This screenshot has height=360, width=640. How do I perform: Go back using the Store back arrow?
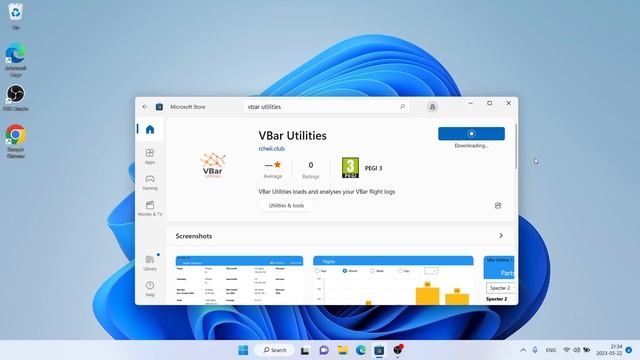(145, 107)
